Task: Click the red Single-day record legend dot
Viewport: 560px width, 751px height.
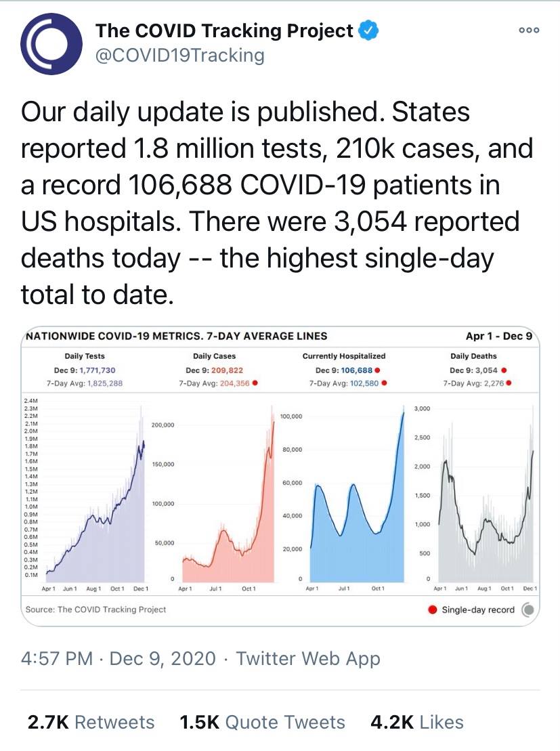Action: [432, 609]
